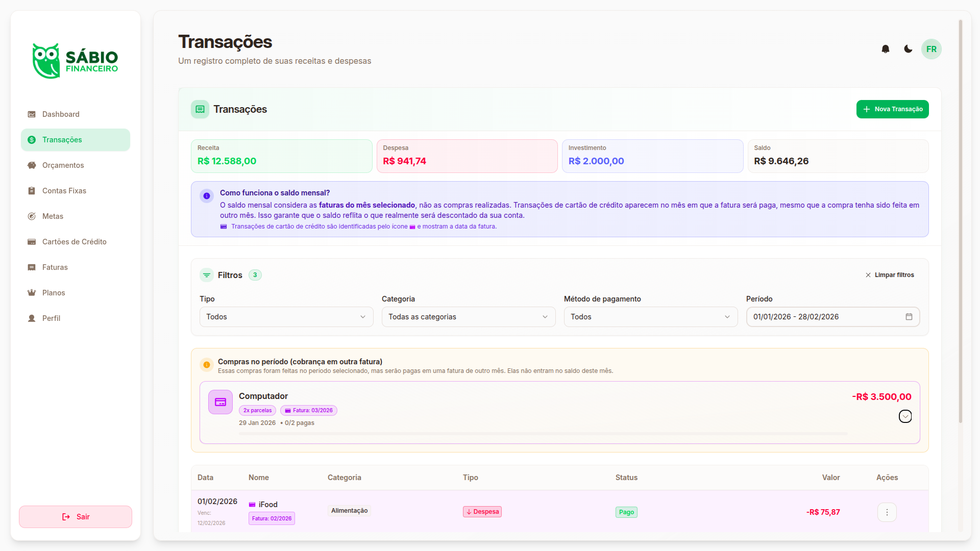Click info icon in saldo mensal notice
The height and width of the screenshot is (551, 980).
(207, 196)
